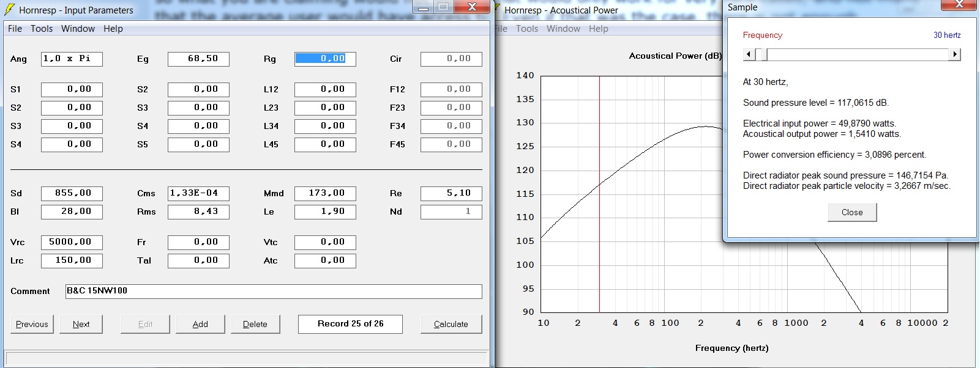Screen dimensions: 980x368
Task: Click the Calculate button
Action: pyautogui.click(x=451, y=324)
